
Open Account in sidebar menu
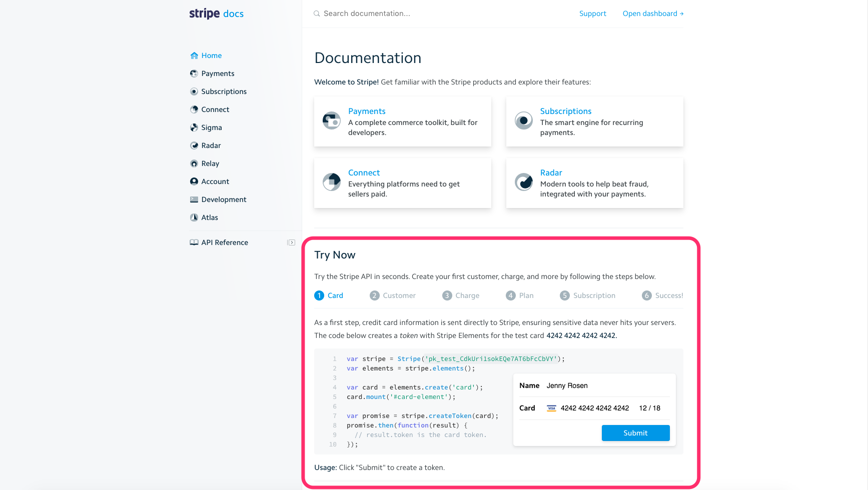tap(215, 181)
